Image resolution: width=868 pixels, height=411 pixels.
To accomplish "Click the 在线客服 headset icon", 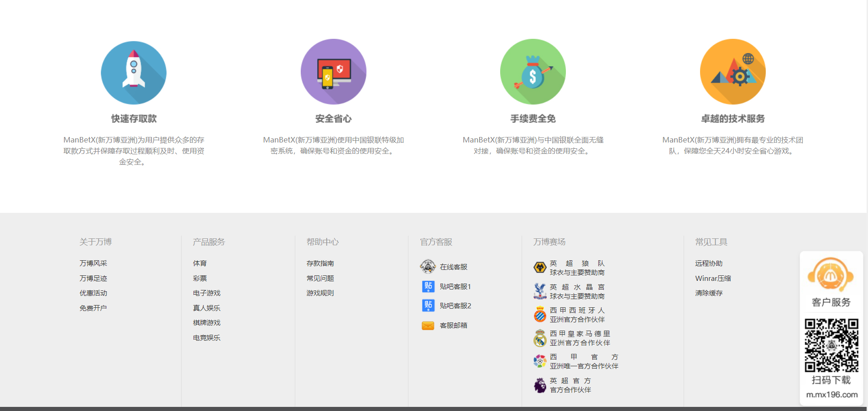I will tap(428, 267).
